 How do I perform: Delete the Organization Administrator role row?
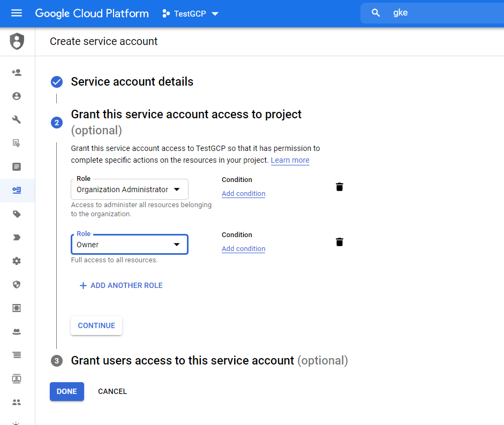(x=339, y=187)
